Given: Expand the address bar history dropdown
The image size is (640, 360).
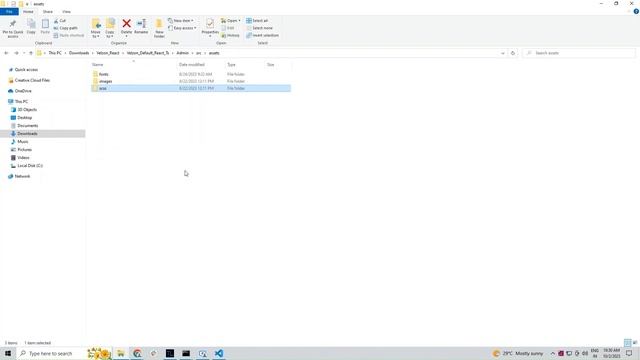Looking at the screenshot, I should 502,53.
